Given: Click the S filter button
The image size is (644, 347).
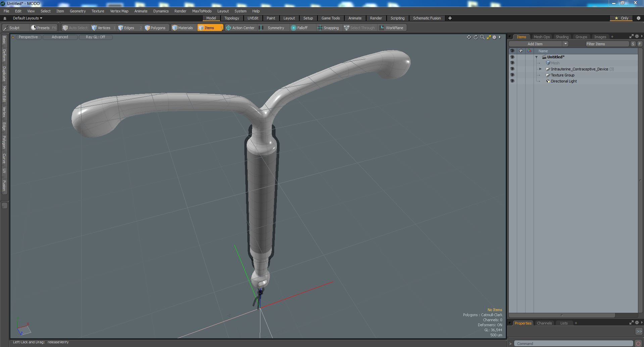Looking at the screenshot, I should [633, 44].
